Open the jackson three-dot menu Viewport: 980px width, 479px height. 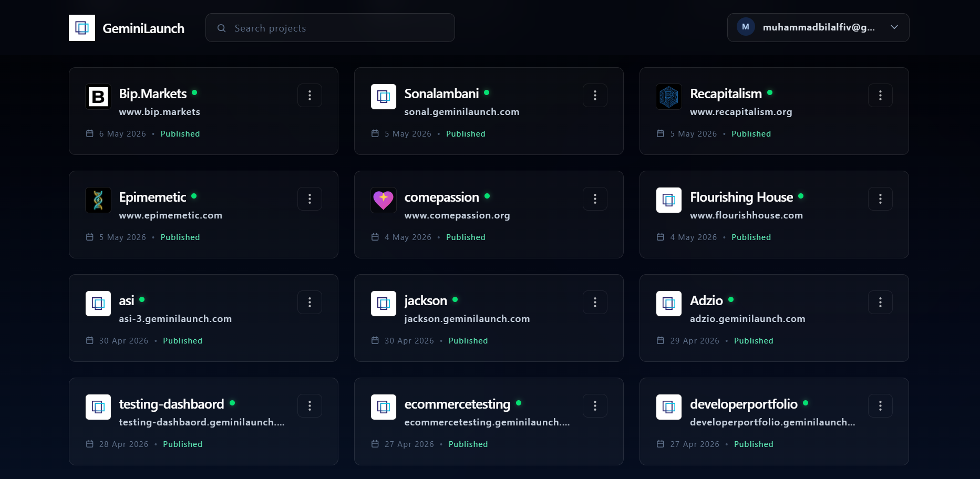point(595,302)
